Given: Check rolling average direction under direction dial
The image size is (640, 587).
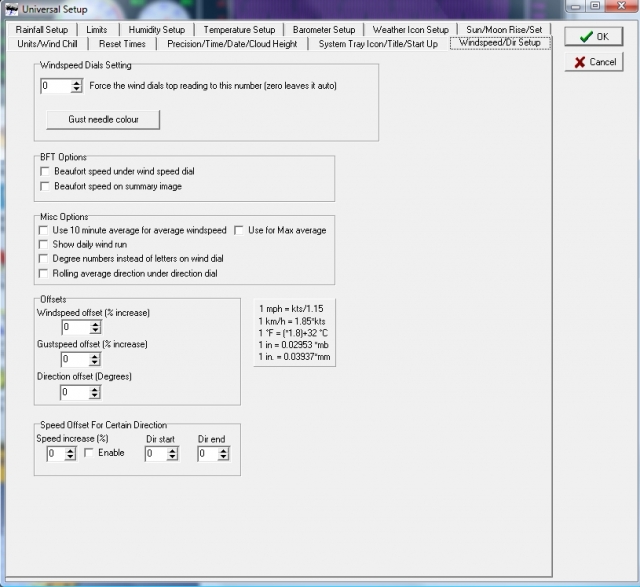Looking at the screenshot, I should pos(44,273).
